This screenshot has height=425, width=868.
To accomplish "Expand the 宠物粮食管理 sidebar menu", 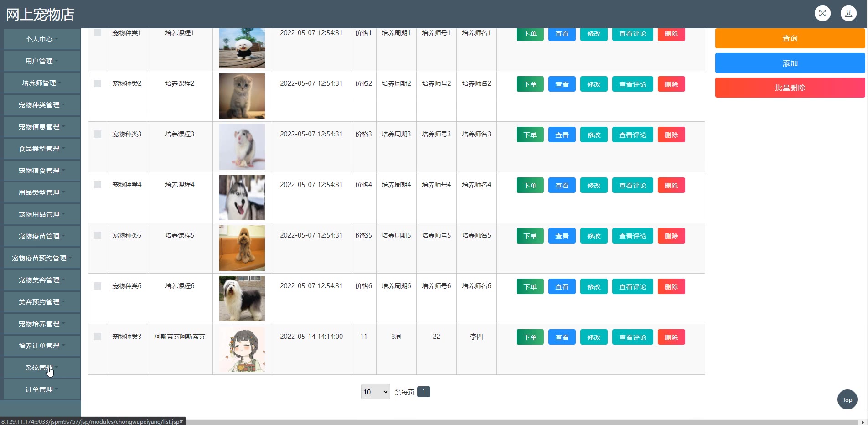I will pos(42,171).
